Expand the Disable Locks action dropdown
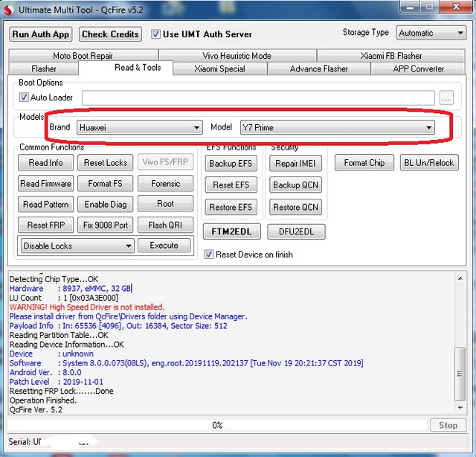Image resolution: width=476 pixels, height=457 pixels. coord(77,246)
